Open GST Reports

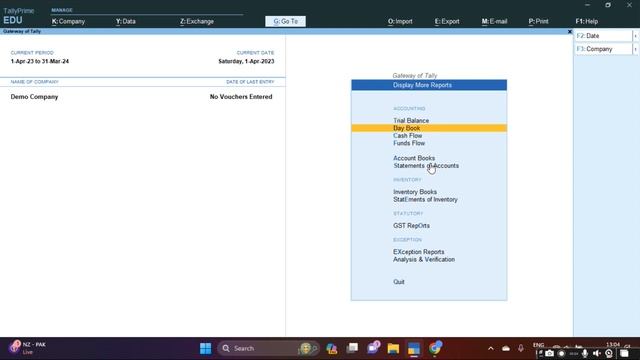[411, 226]
